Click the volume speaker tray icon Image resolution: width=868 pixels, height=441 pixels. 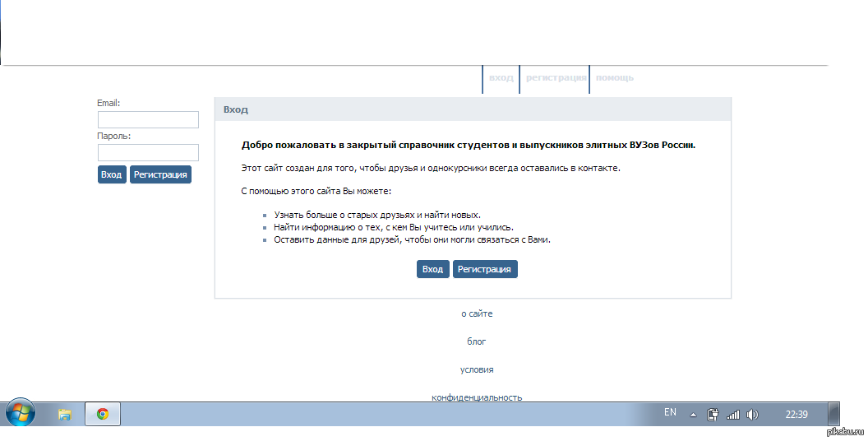pos(753,414)
